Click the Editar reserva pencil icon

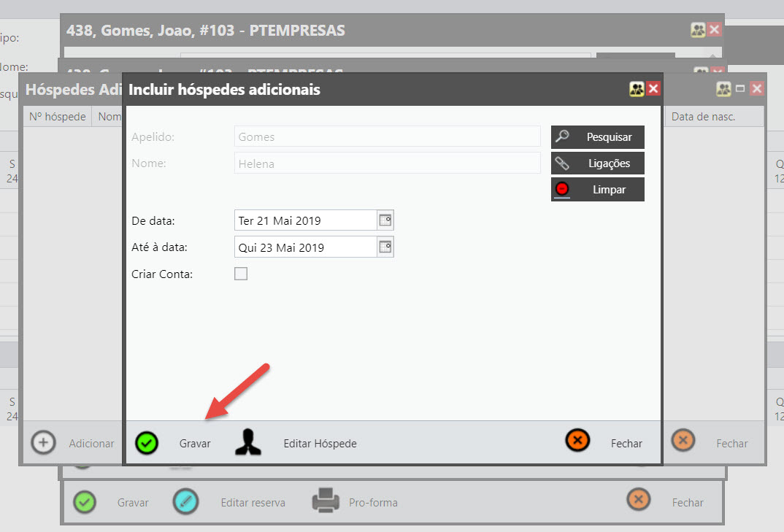pyautogui.click(x=185, y=501)
